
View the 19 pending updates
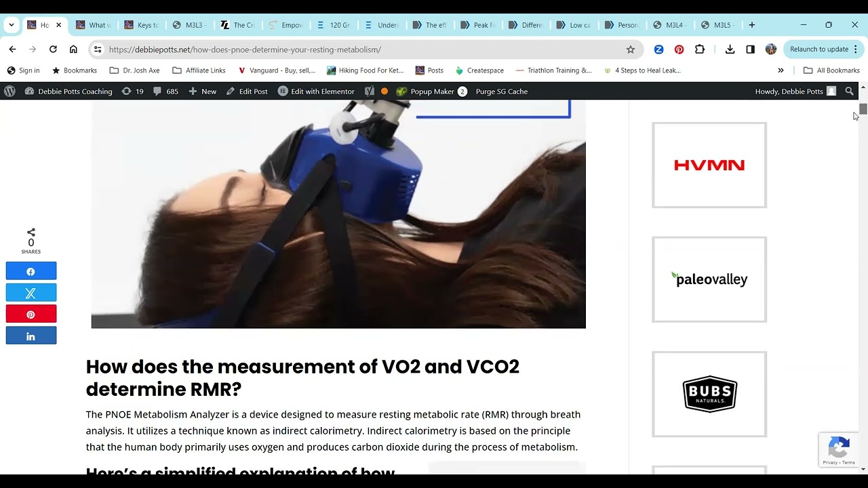tap(132, 91)
